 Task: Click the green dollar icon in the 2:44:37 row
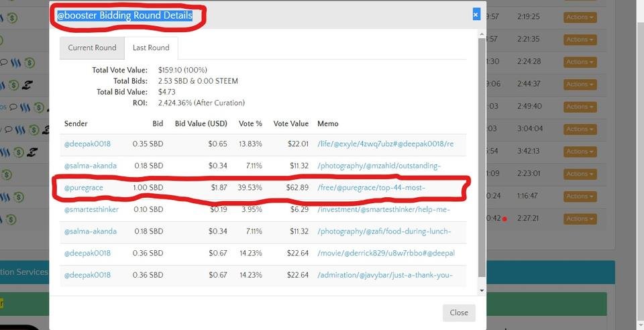pos(14,85)
